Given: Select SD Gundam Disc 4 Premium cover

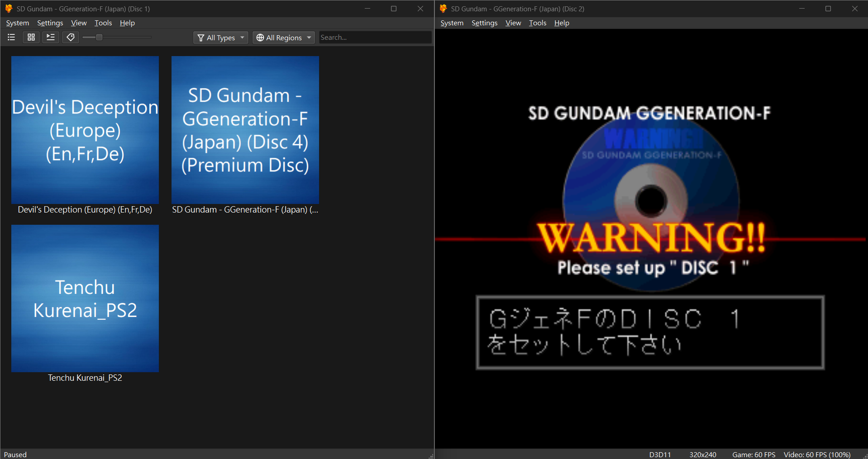Looking at the screenshot, I should 245,130.
